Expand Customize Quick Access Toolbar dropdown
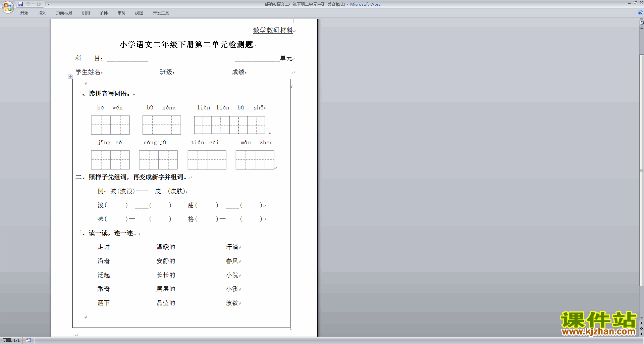Viewport: 644px width, 344px height. pyautogui.click(x=49, y=4)
